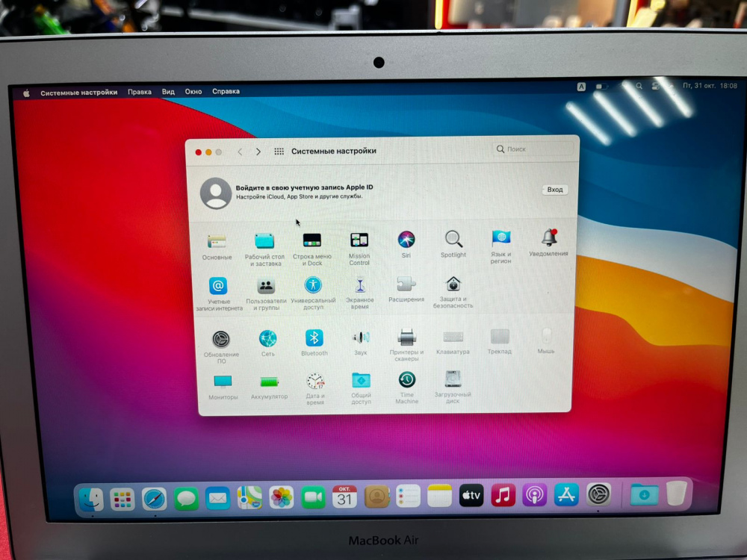This screenshot has width=747, height=560.
Task: Click the Вход sign-in button
Action: click(x=554, y=190)
